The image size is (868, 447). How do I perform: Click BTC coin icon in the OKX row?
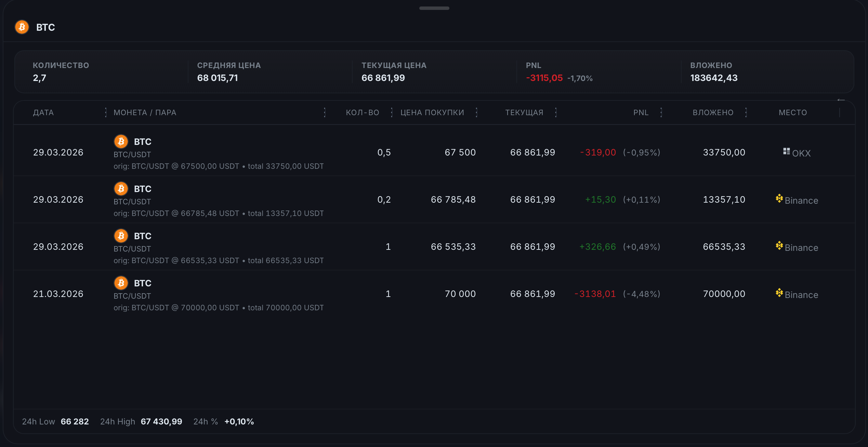(121, 141)
